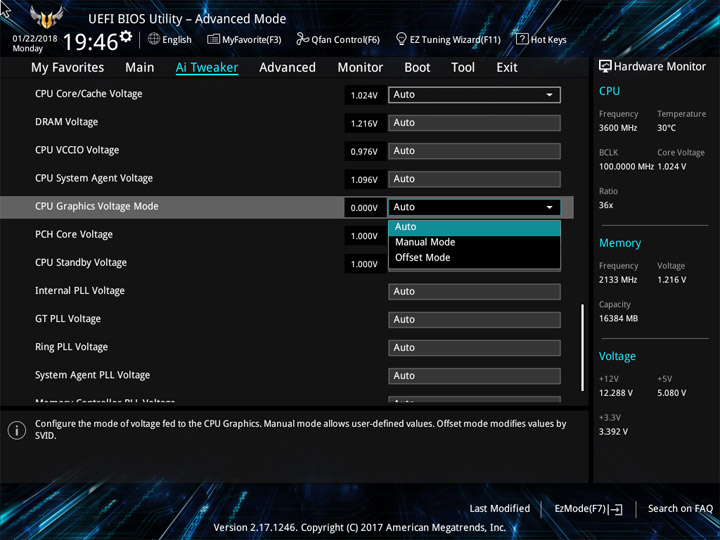
Task: Select the CPU System Agent Voltage label
Action: pyautogui.click(x=94, y=178)
